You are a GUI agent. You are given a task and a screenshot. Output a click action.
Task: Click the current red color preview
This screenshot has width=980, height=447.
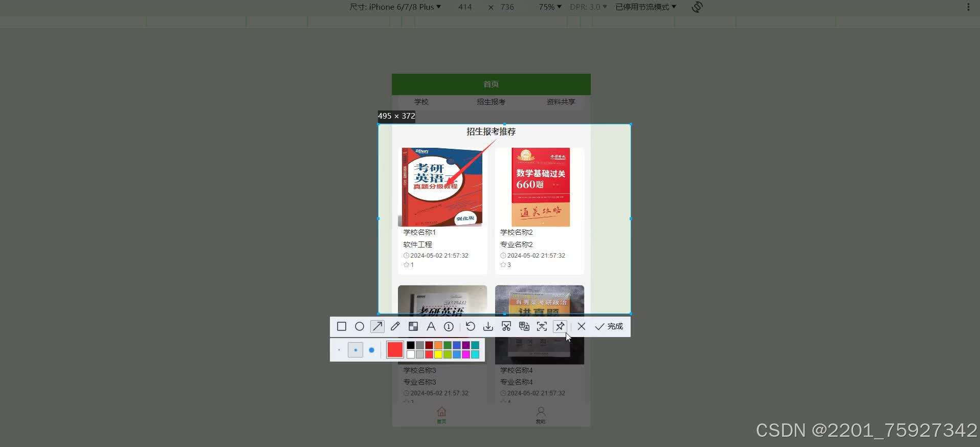(395, 350)
